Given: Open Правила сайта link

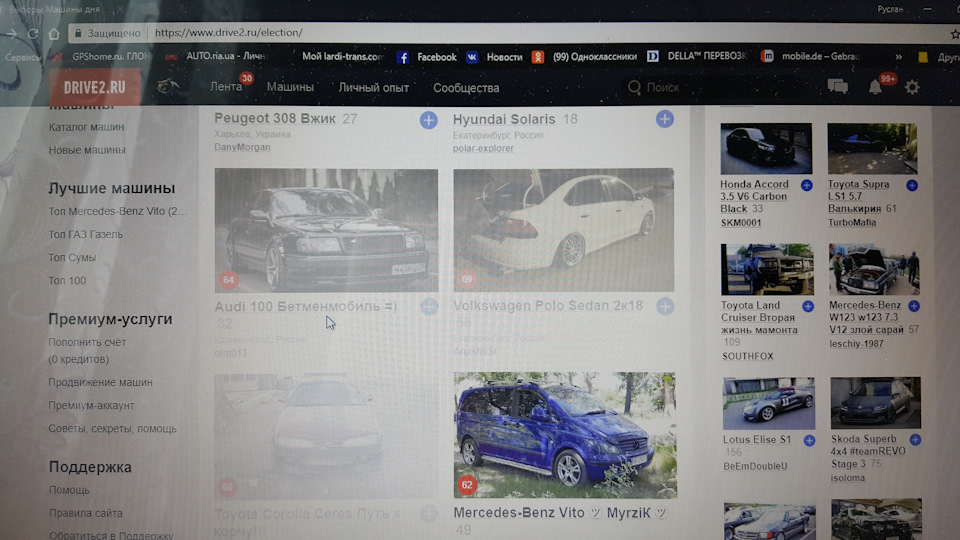Looking at the screenshot, I should 86,513.
